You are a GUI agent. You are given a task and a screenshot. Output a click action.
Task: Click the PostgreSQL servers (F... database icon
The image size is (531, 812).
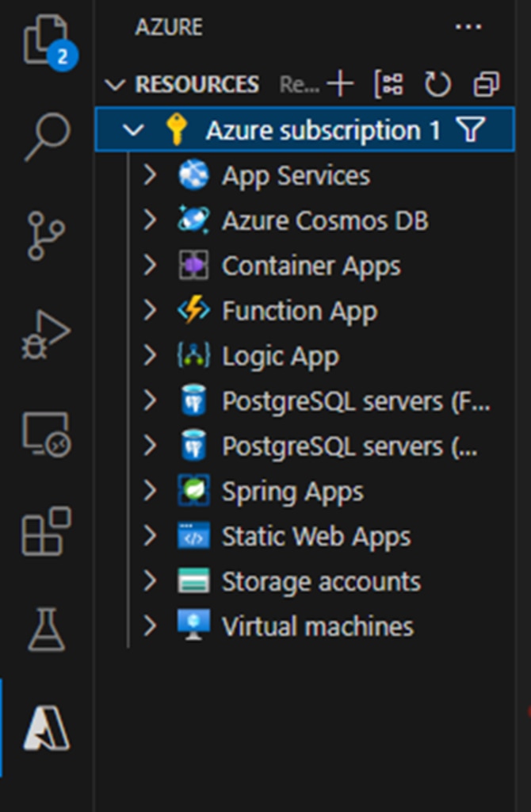point(193,400)
